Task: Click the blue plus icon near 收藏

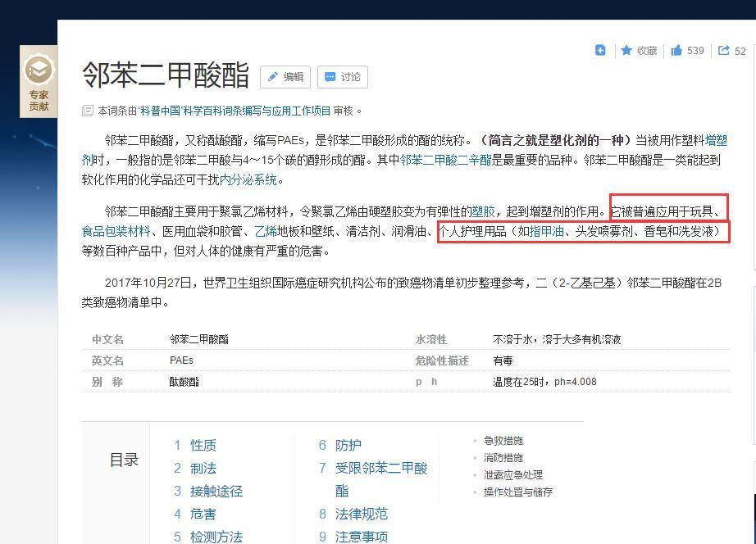Action: pos(600,50)
